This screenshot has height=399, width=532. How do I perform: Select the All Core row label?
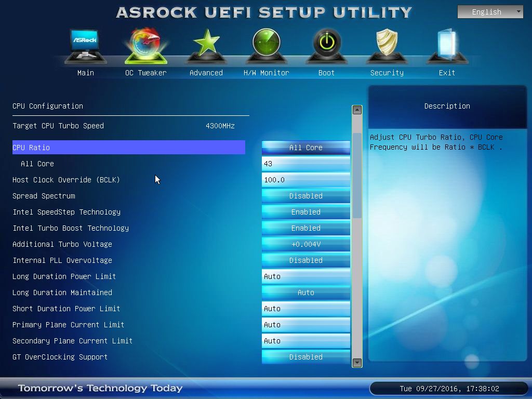[x=37, y=164]
